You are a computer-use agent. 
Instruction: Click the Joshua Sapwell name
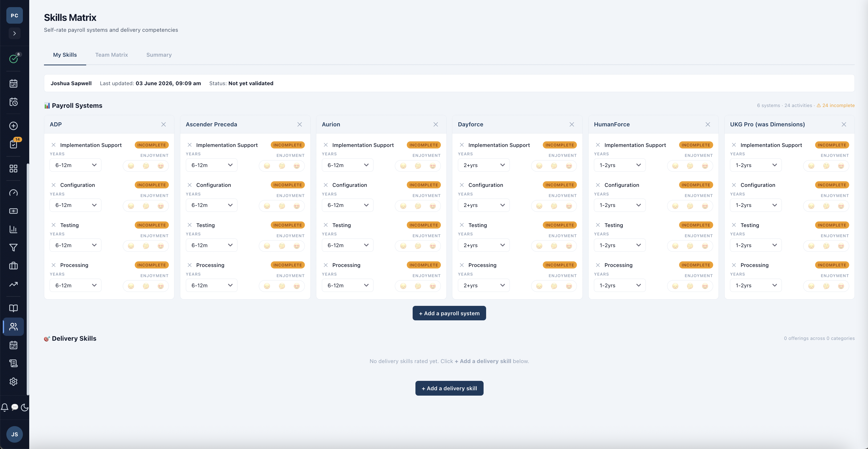coord(71,83)
